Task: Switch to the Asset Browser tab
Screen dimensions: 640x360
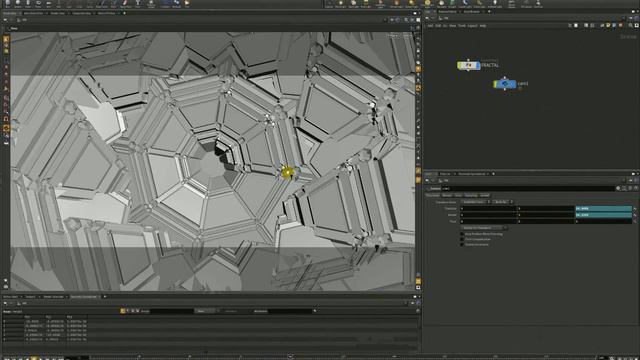Action: pyautogui.click(x=471, y=11)
